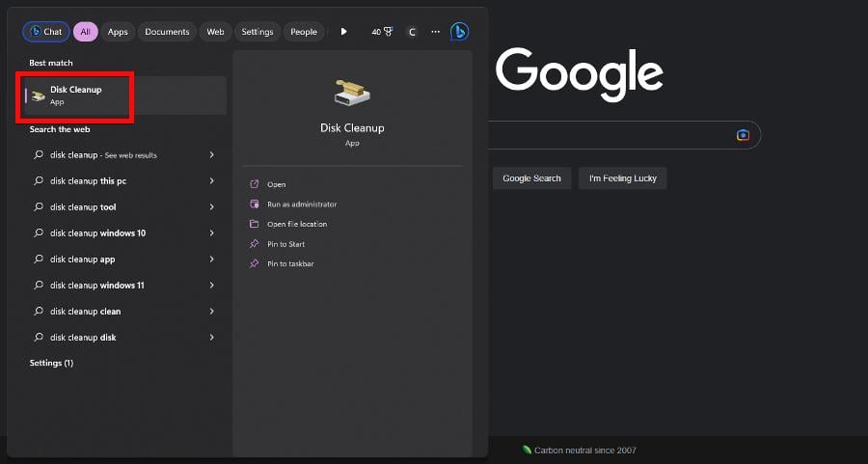Expand chevron for 'disk cleanup clean'
Screen dimensions: 868x464
[212, 312]
